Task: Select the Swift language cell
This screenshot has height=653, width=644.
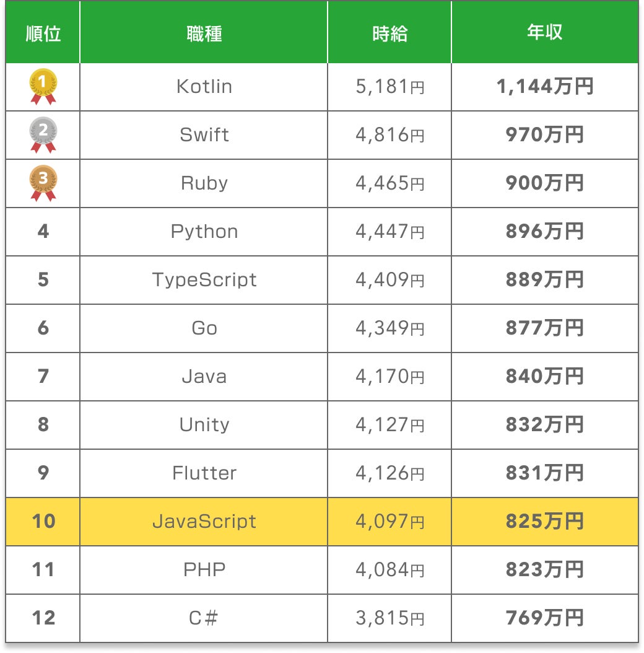Action: pyautogui.click(x=204, y=135)
